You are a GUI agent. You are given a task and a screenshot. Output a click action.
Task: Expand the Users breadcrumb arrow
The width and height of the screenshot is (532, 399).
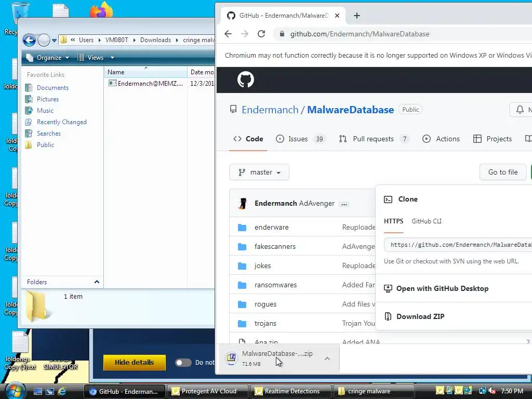99,40
